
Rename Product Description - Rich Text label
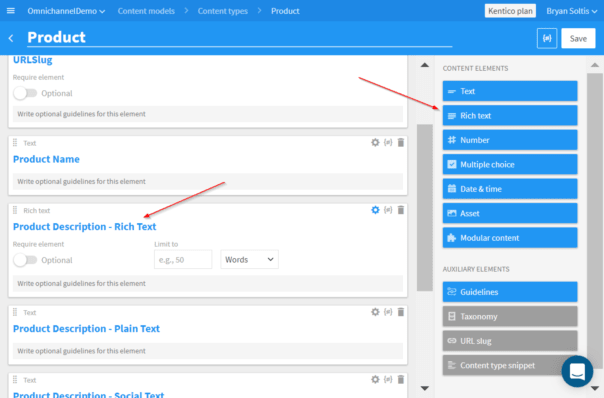tap(84, 227)
